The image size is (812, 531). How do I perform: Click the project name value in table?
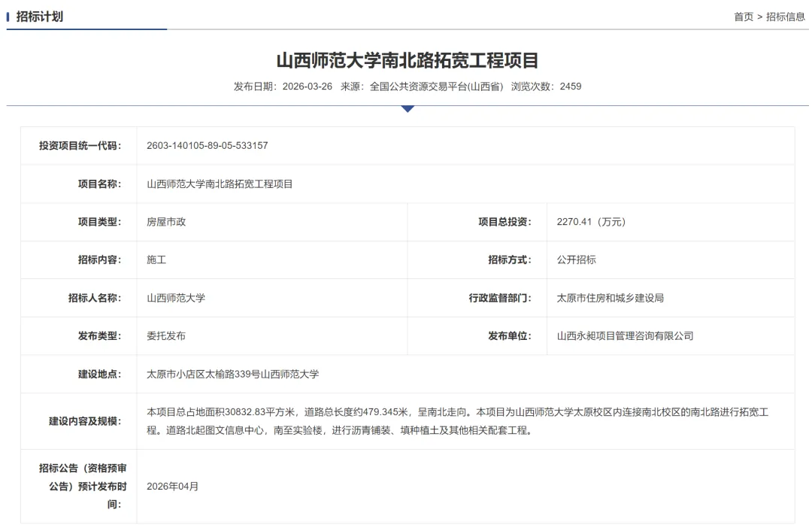[220, 184]
